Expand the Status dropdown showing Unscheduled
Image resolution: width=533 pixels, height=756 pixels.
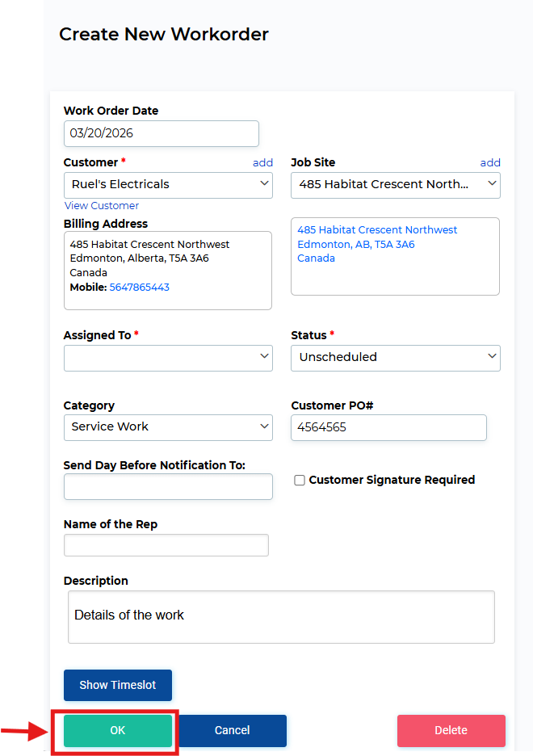[x=395, y=357]
